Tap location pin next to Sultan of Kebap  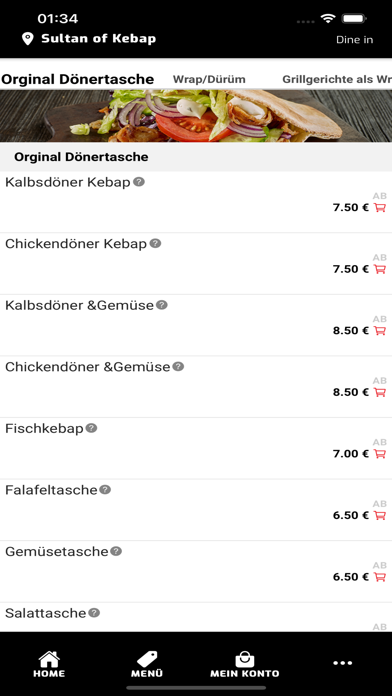coord(28,39)
